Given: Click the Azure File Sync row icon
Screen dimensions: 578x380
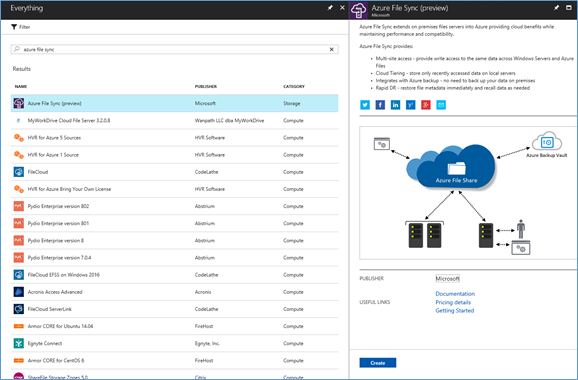Looking at the screenshot, I should 19,103.
